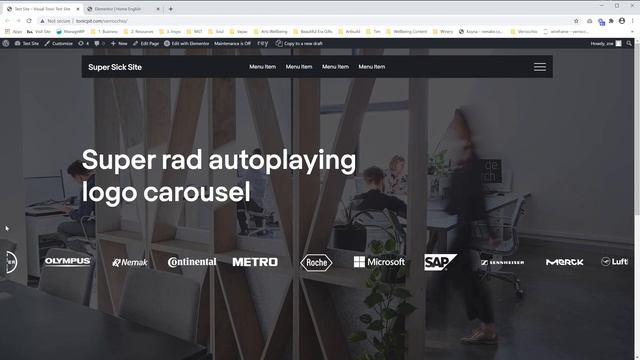Open the New content menu in admin bar
Viewport: 640px width, 360px height.
(x=119, y=43)
